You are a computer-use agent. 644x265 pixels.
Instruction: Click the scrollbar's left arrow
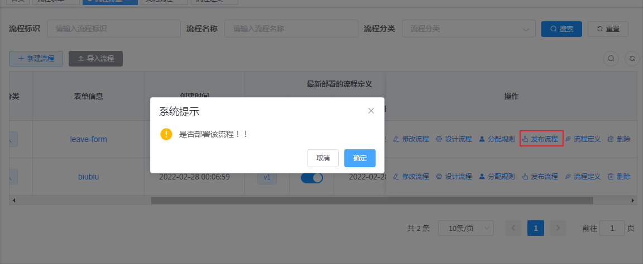pos(13,200)
